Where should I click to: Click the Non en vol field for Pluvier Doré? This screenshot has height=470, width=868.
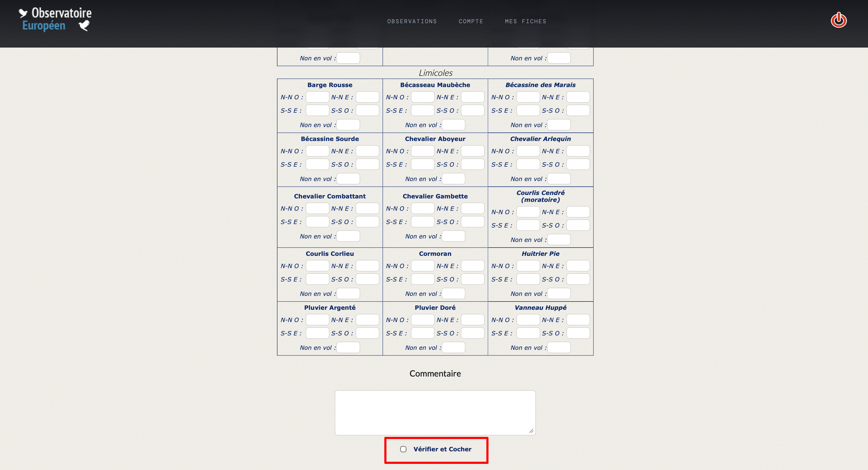(453, 347)
